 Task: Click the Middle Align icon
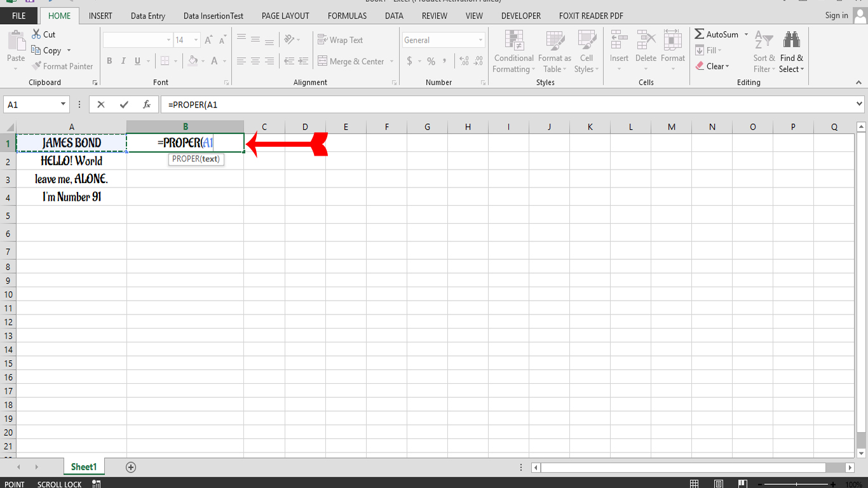click(255, 39)
